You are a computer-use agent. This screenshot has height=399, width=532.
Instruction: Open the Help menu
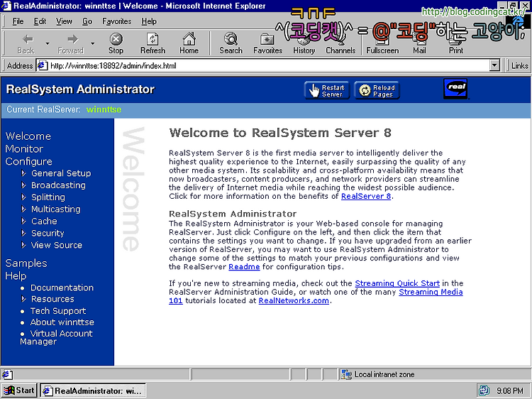pyautogui.click(x=149, y=21)
